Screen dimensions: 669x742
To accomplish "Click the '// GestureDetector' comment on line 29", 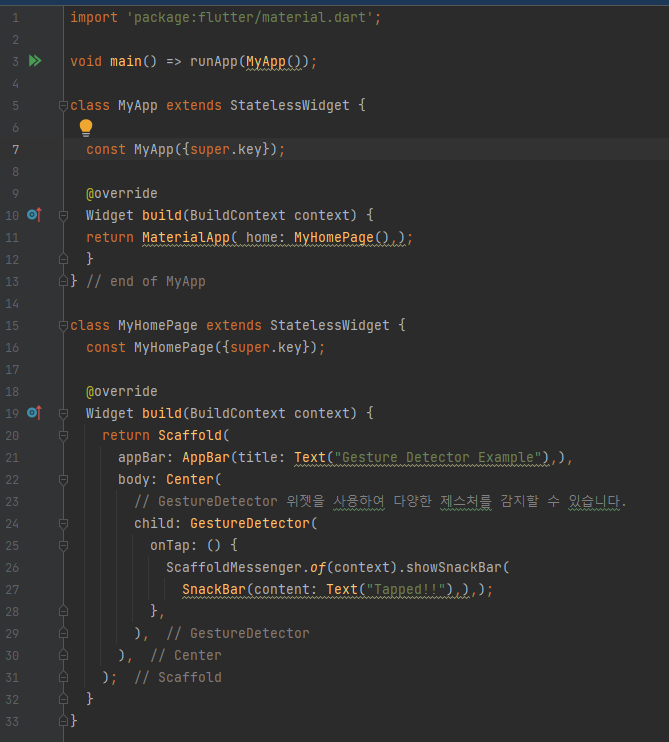I will pos(238,633).
